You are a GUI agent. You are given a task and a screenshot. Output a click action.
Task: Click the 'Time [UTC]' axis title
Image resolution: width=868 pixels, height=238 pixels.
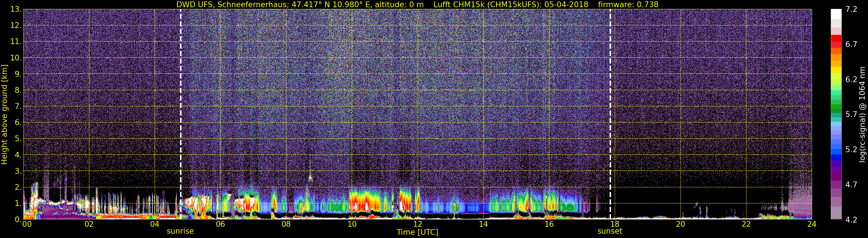417,232
